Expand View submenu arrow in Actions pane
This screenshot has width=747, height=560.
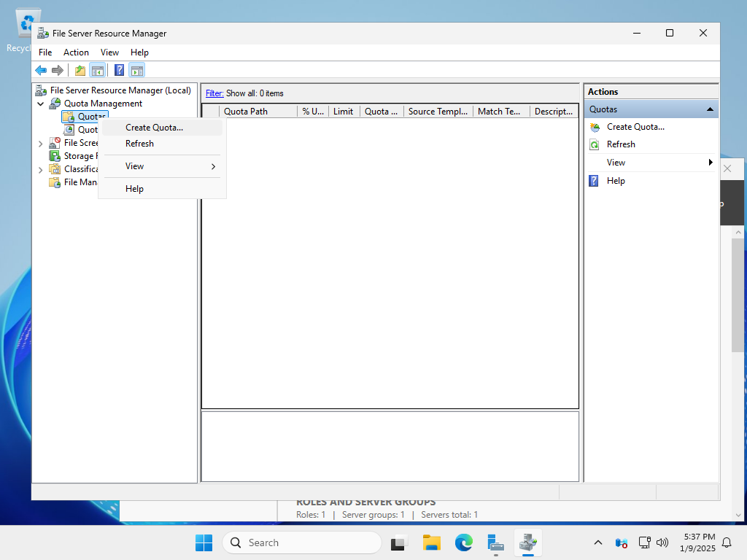(711, 163)
